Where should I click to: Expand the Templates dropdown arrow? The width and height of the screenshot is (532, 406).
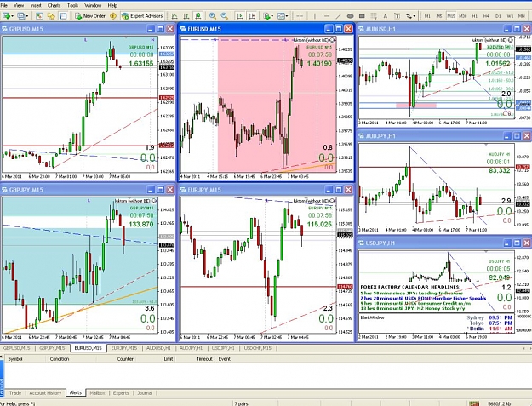[x=287, y=16]
